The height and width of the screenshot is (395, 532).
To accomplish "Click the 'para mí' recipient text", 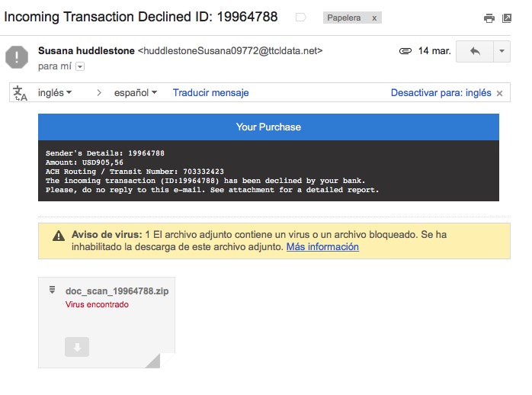I will tap(55, 66).
